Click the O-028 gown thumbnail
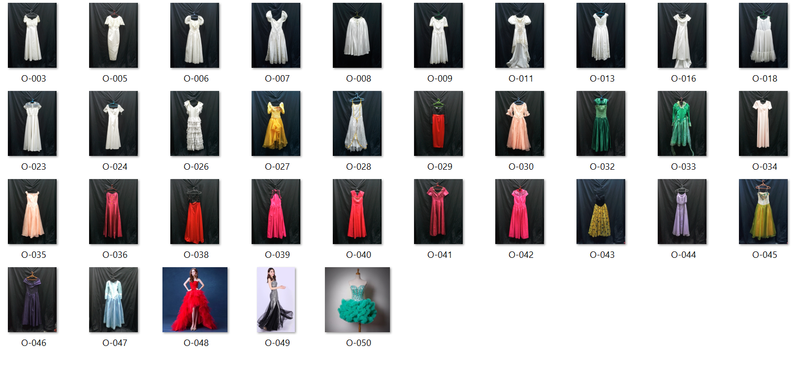800x367 pixels. point(357,124)
